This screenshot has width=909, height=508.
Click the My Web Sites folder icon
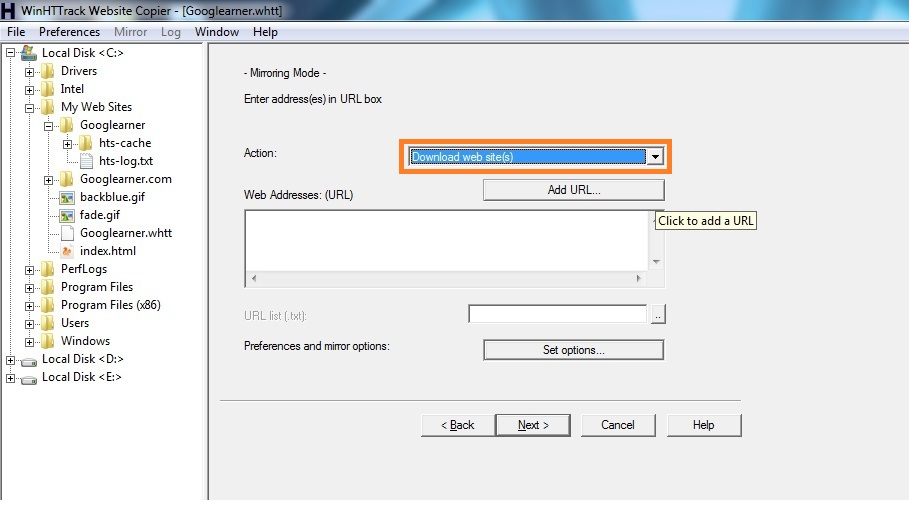[x=48, y=107]
